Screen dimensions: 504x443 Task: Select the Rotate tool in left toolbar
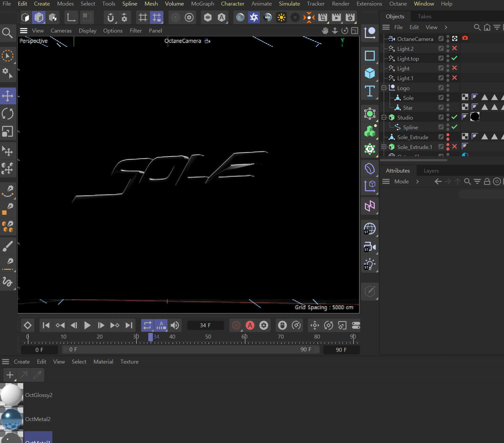click(x=8, y=114)
